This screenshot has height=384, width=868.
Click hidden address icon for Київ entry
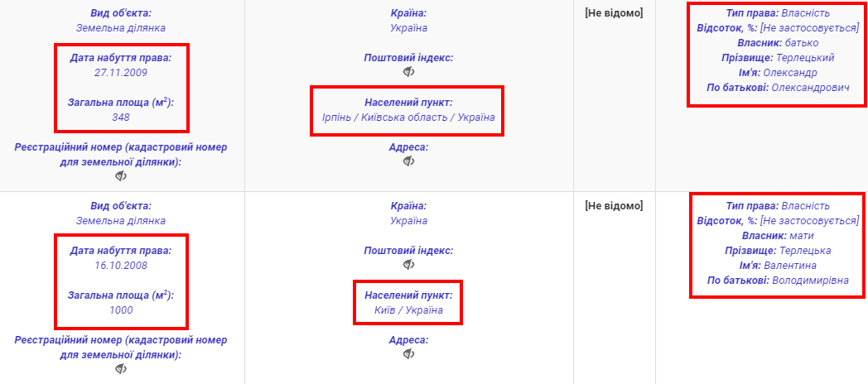tap(408, 354)
